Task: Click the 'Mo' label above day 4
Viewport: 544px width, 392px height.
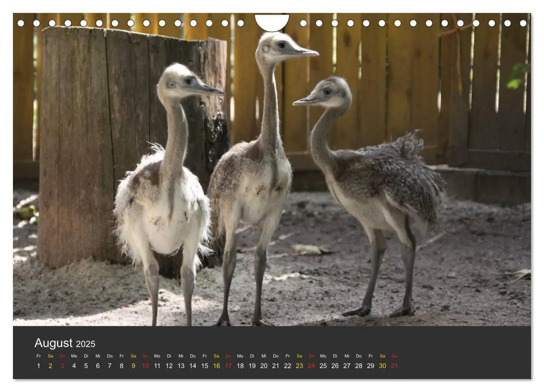Action: [x=74, y=356]
